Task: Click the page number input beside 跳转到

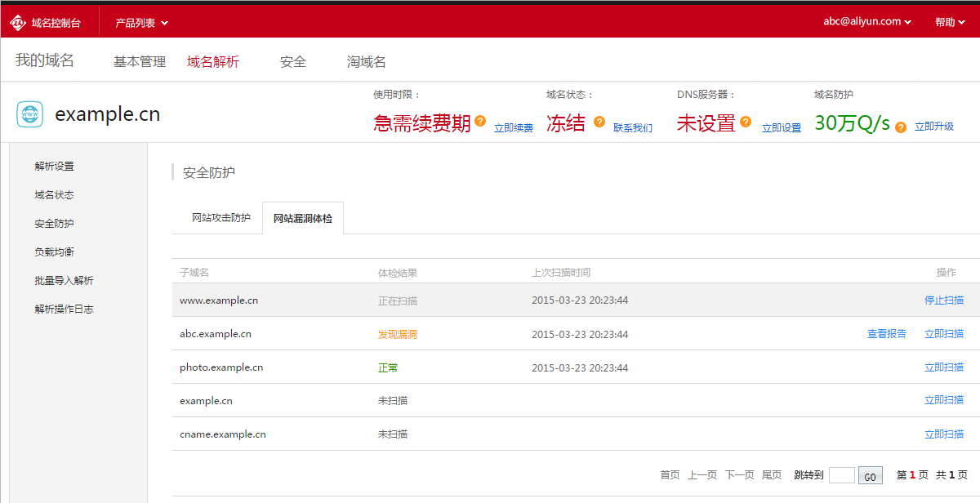Action: [842, 474]
